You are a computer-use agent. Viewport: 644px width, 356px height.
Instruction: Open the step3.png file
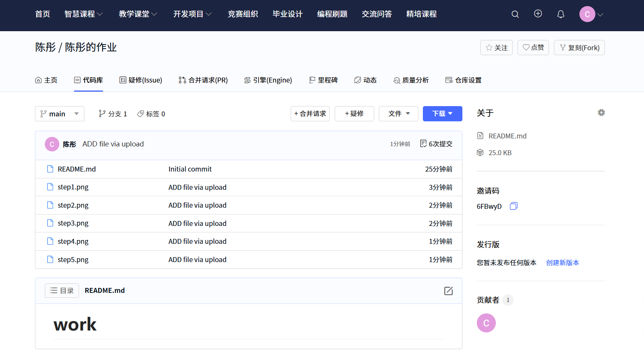73,223
